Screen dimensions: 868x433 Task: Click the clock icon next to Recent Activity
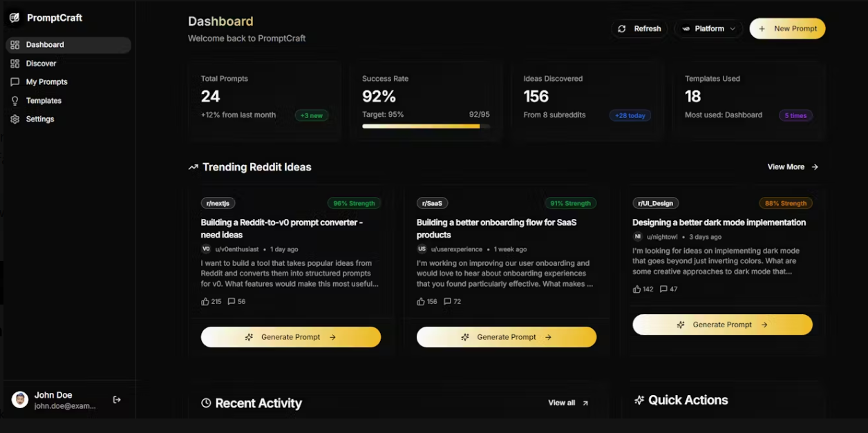(x=206, y=403)
